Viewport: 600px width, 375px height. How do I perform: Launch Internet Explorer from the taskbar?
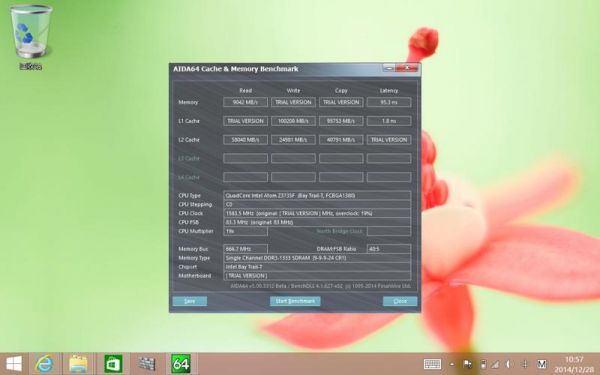[x=44, y=364]
